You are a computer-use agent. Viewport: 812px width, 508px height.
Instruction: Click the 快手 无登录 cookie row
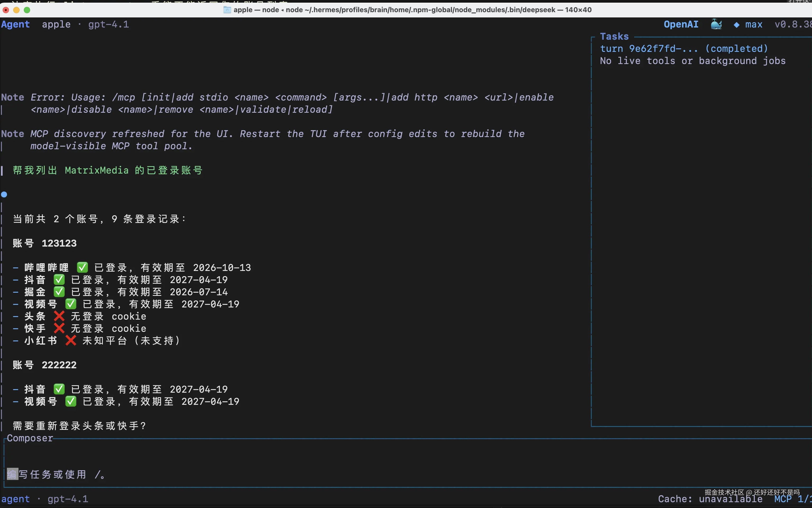(x=80, y=328)
